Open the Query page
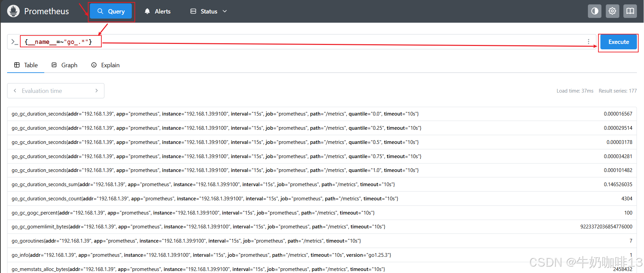The width and height of the screenshot is (644, 273). pyautogui.click(x=111, y=11)
